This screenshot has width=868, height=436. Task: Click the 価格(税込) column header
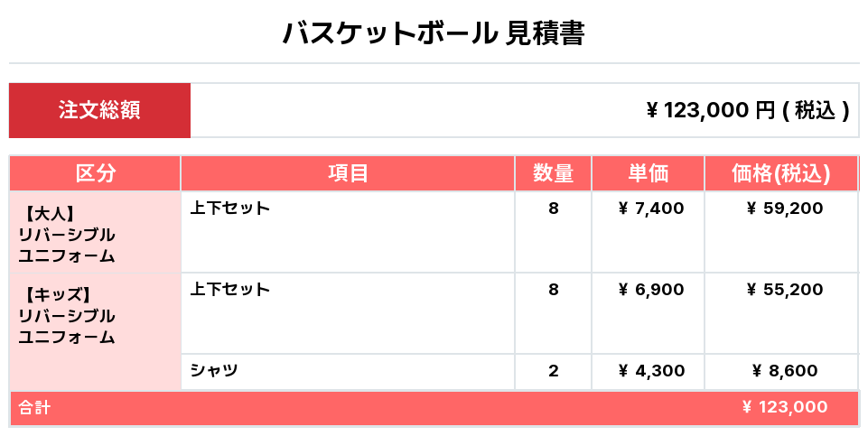(x=780, y=173)
